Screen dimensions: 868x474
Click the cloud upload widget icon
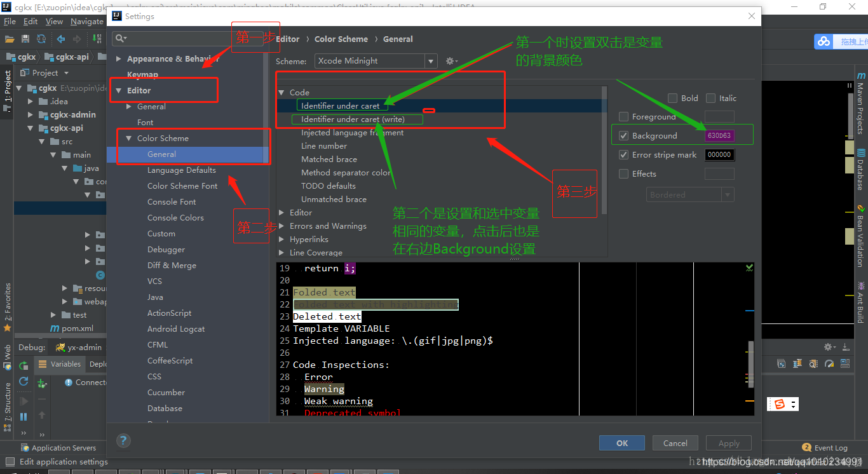click(824, 41)
